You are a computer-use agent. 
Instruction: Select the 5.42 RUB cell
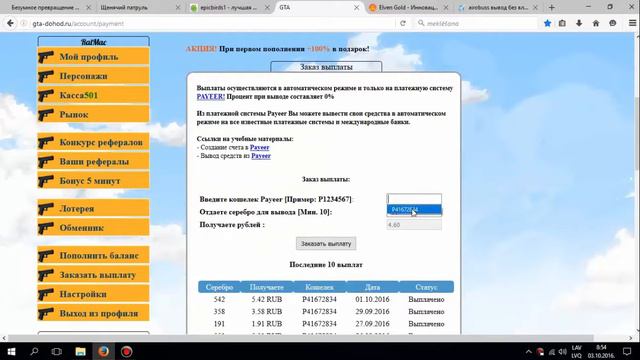267,299
